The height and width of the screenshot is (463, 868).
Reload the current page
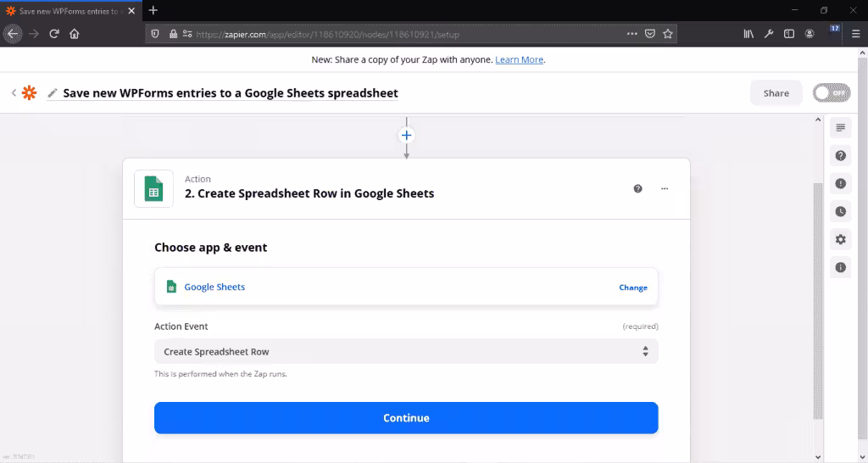pos(54,34)
